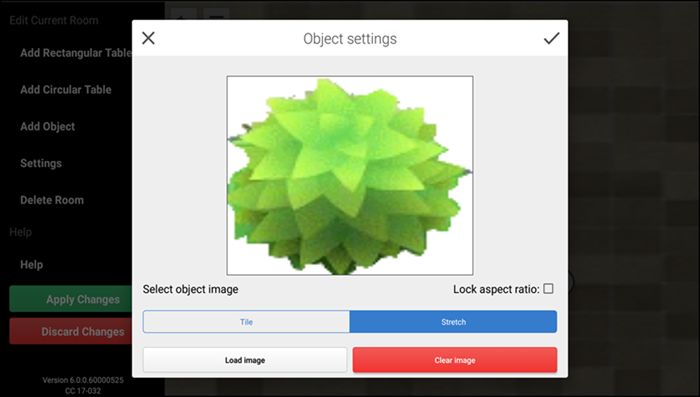700x397 pixels.
Task: Confirm object settings with the checkmark
Action: 551,38
